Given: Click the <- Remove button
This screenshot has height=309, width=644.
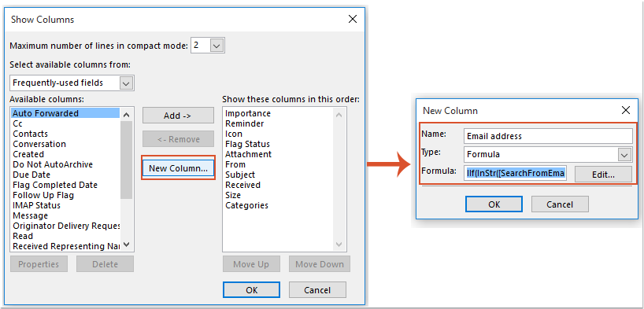Looking at the screenshot, I should coord(178,139).
